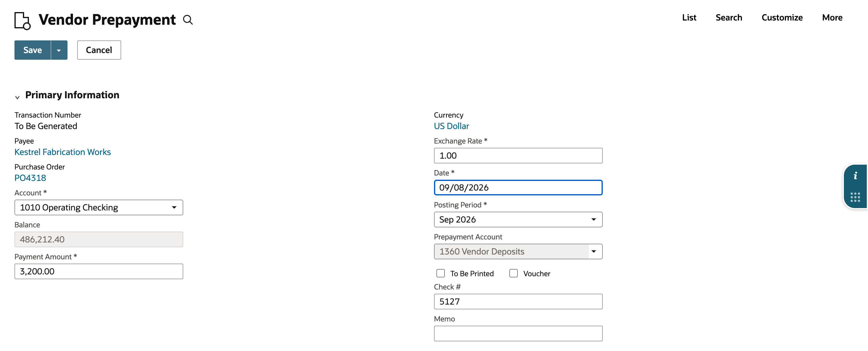Open the Save button dropdown arrow
The image size is (868, 351).
click(x=59, y=50)
